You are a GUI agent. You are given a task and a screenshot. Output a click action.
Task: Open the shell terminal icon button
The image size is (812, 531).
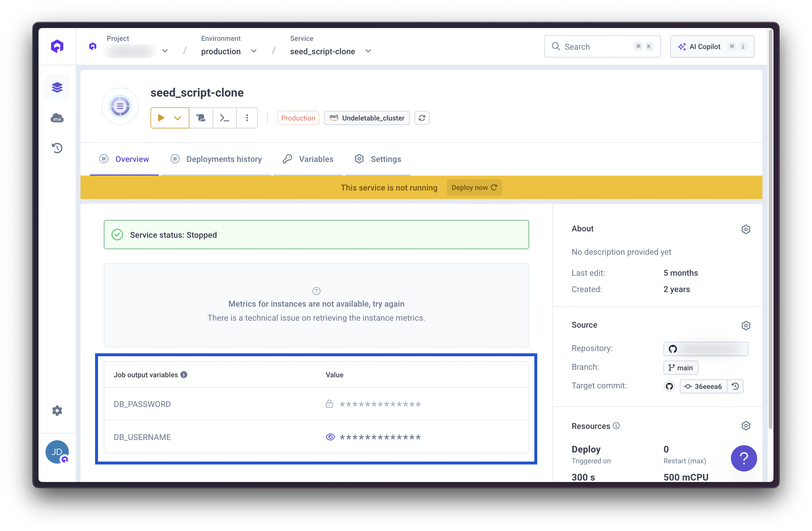(224, 118)
